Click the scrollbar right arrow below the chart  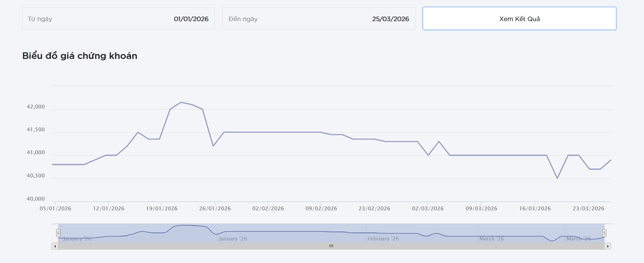pos(608,246)
